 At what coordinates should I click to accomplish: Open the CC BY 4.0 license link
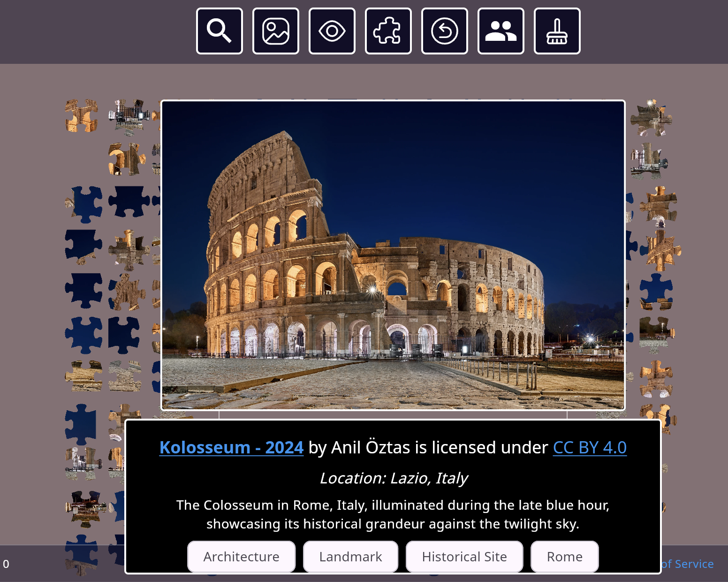click(590, 447)
